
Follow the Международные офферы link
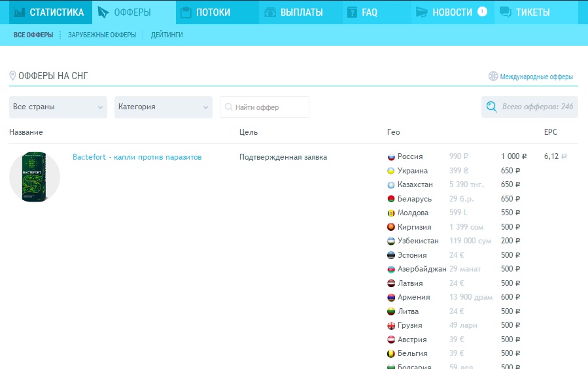536,77
